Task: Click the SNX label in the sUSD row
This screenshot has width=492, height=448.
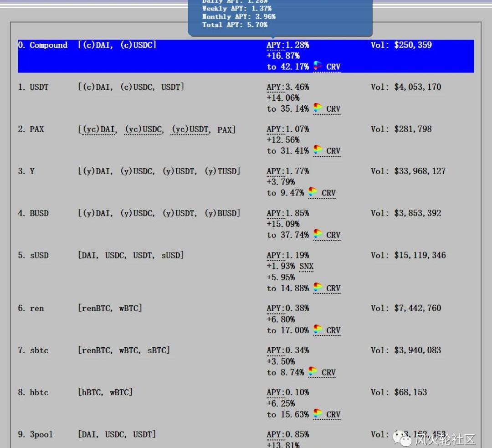Action: pyautogui.click(x=306, y=266)
